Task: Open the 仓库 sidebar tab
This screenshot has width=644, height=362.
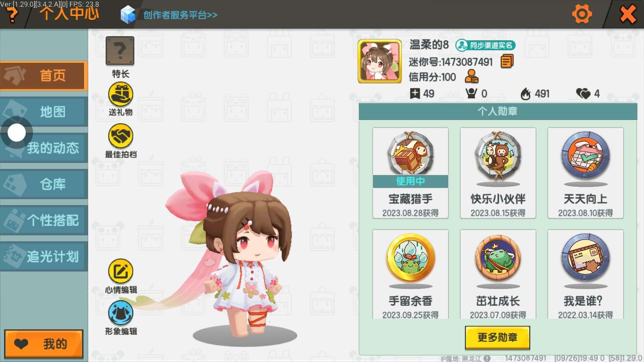Action: click(44, 184)
